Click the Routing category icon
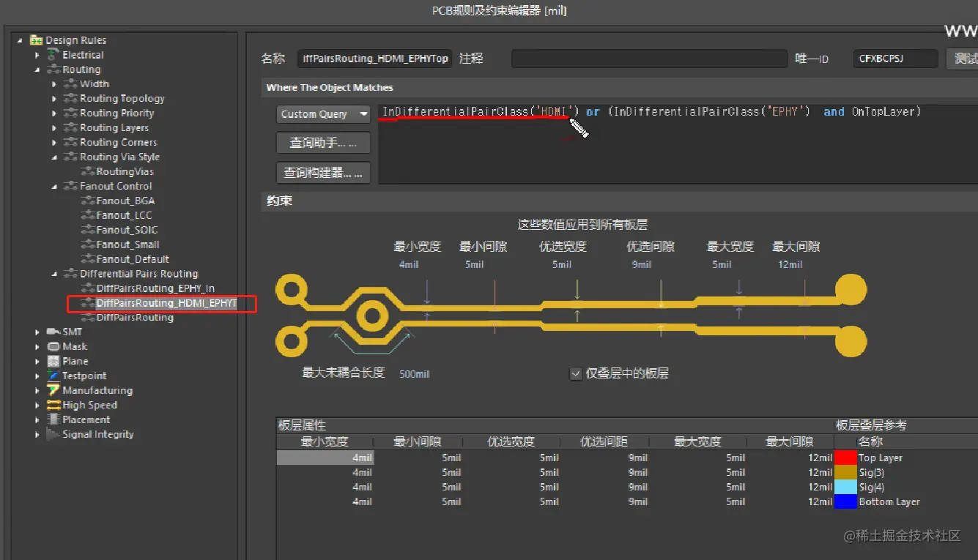This screenshot has height=560, width=978. (53, 70)
